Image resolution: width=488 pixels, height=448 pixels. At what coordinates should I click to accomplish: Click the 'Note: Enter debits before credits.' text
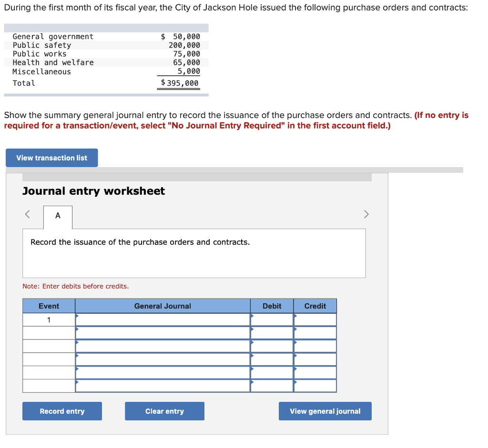click(76, 286)
